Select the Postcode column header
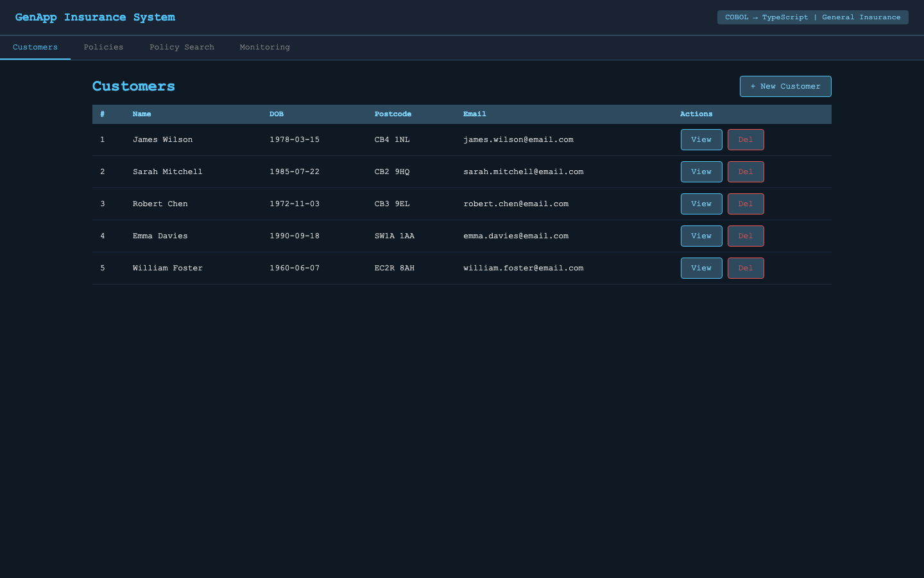Viewport: 924px width, 578px height. tap(393, 114)
